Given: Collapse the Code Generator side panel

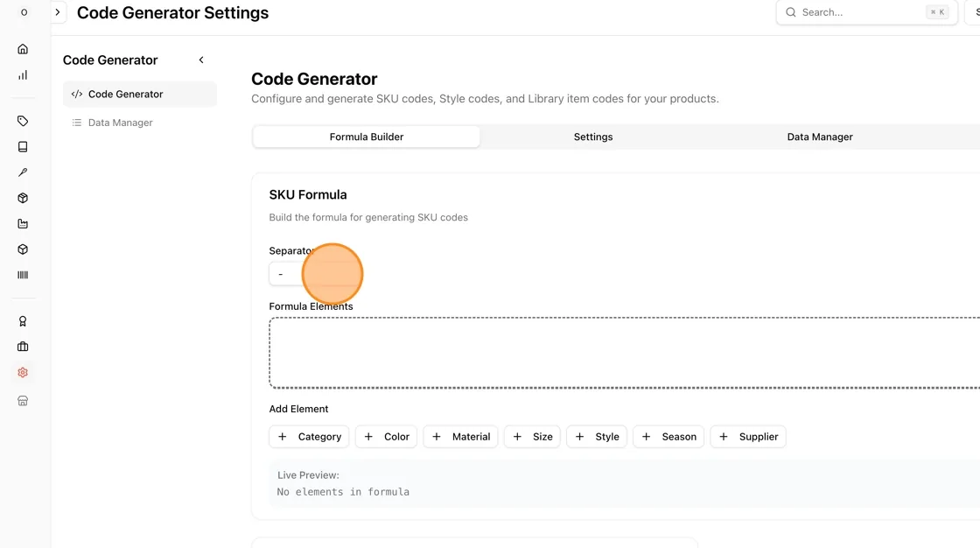Looking at the screenshot, I should click(x=201, y=60).
